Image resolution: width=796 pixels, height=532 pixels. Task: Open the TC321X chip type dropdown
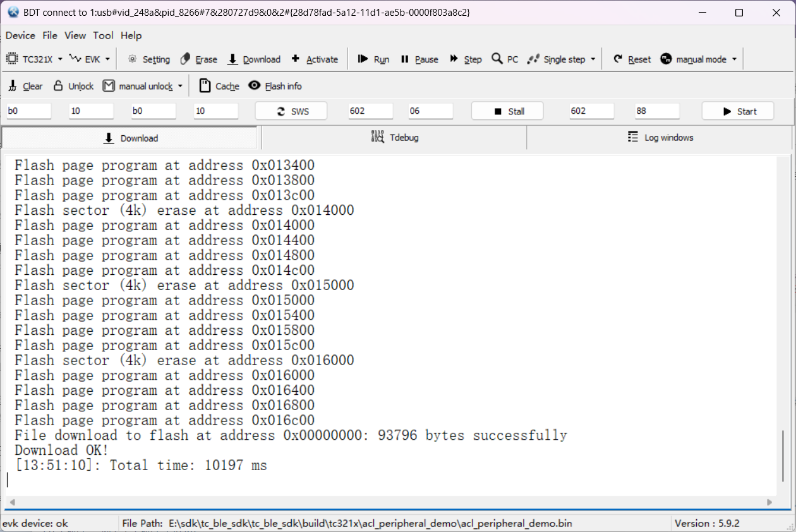click(x=60, y=59)
